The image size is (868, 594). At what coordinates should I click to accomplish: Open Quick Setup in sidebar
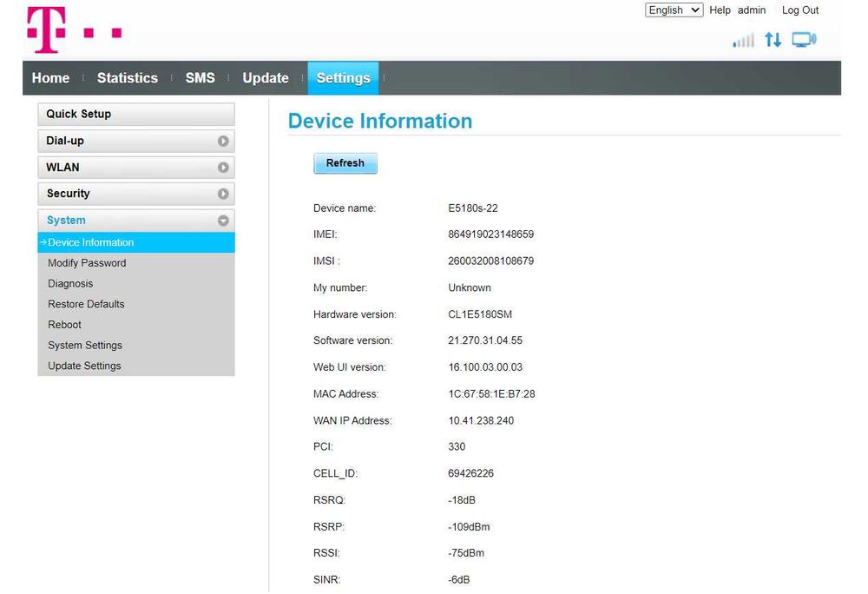[136, 114]
